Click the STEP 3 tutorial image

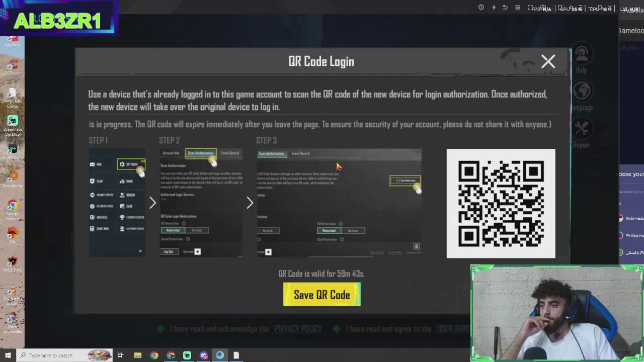click(339, 203)
